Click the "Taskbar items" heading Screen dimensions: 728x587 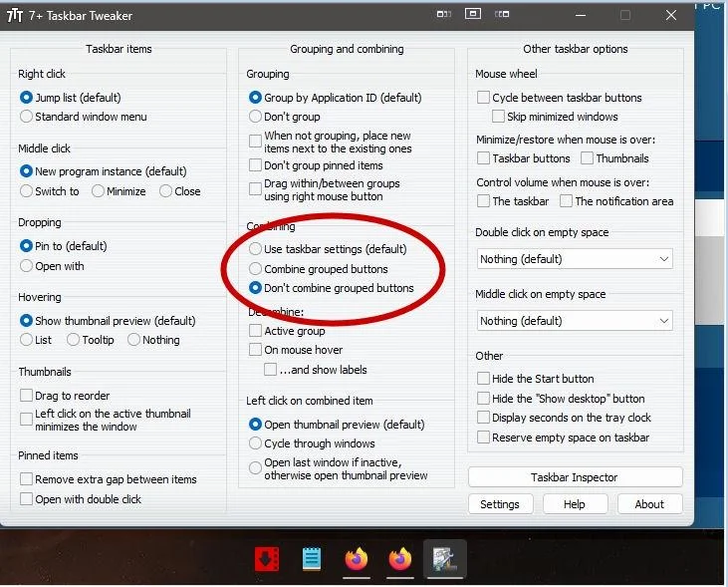(x=119, y=49)
